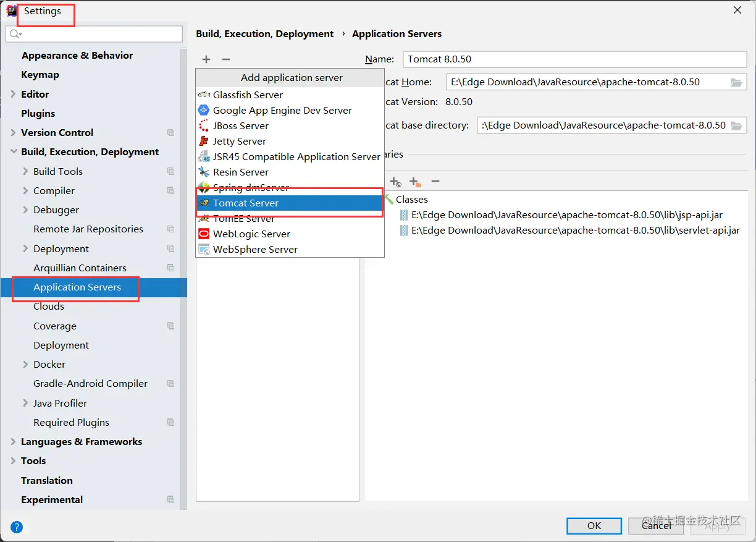Expand the Debugger node

point(25,210)
